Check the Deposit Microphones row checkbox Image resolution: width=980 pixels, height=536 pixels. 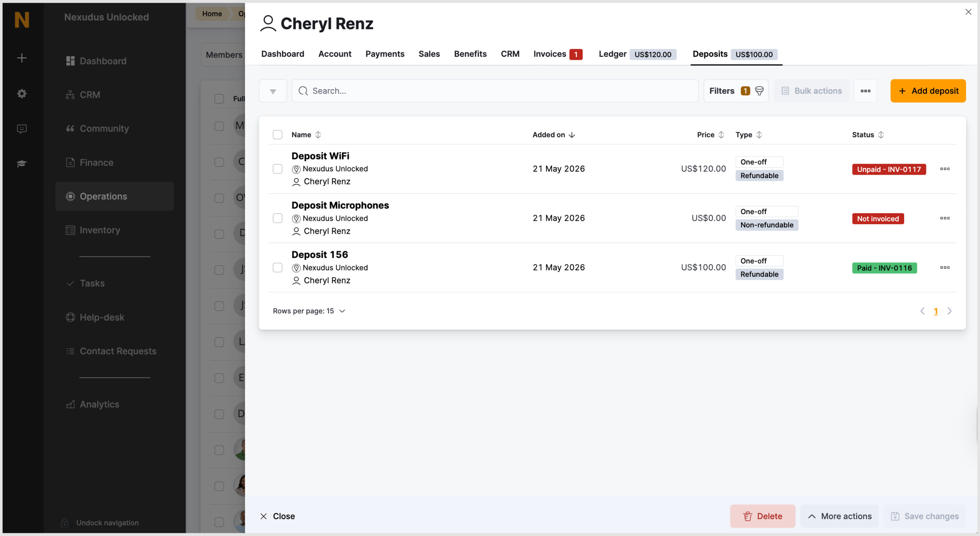278,218
